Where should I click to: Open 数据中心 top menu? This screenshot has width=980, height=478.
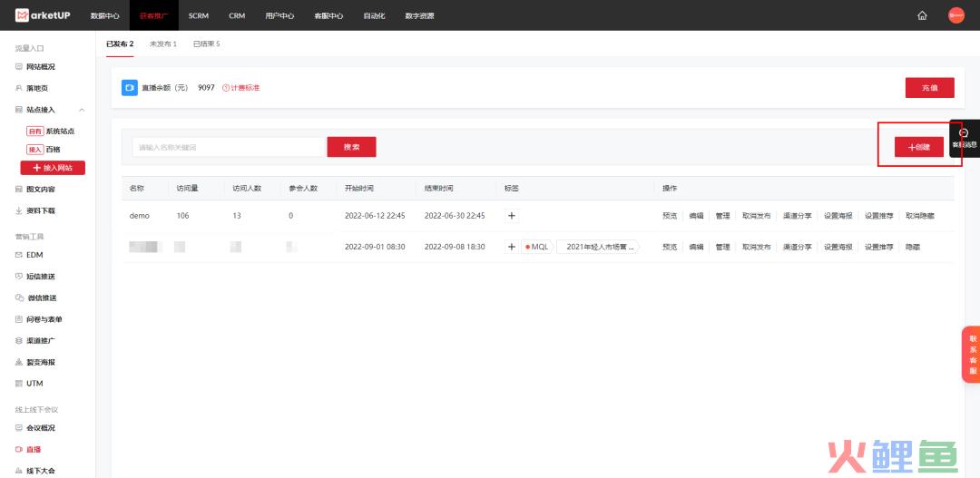tap(104, 15)
